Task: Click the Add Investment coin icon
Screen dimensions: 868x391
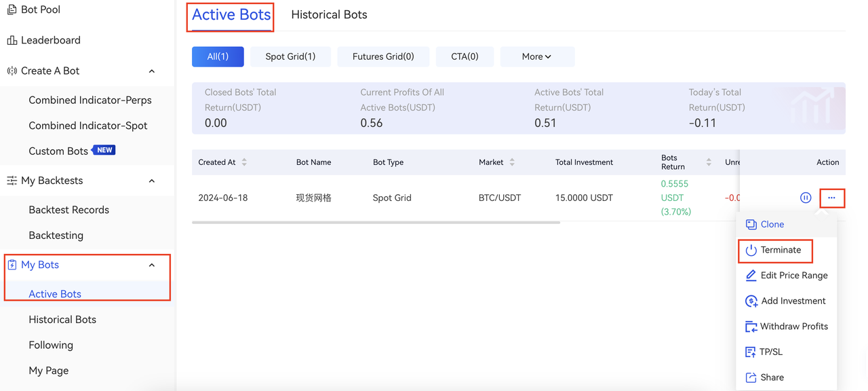Action: click(751, 301)
